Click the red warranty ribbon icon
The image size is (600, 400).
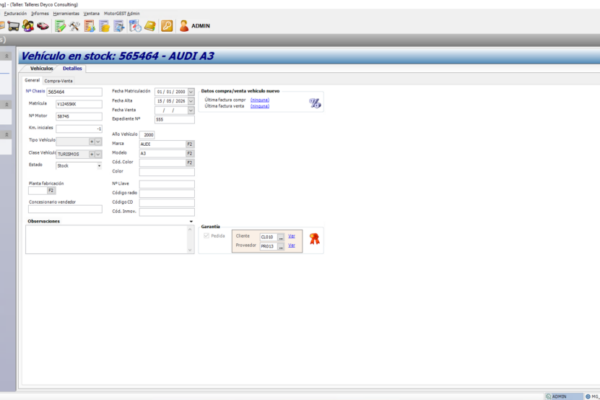314,239
